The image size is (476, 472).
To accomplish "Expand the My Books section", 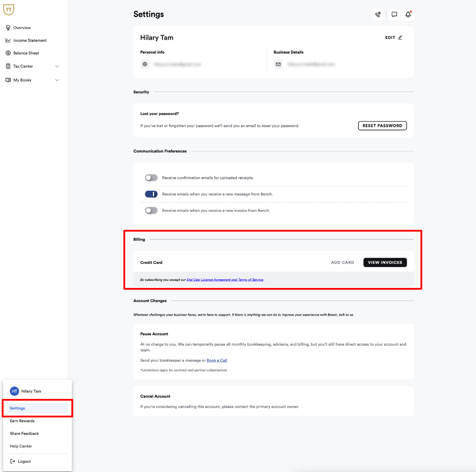I will 57,80.
